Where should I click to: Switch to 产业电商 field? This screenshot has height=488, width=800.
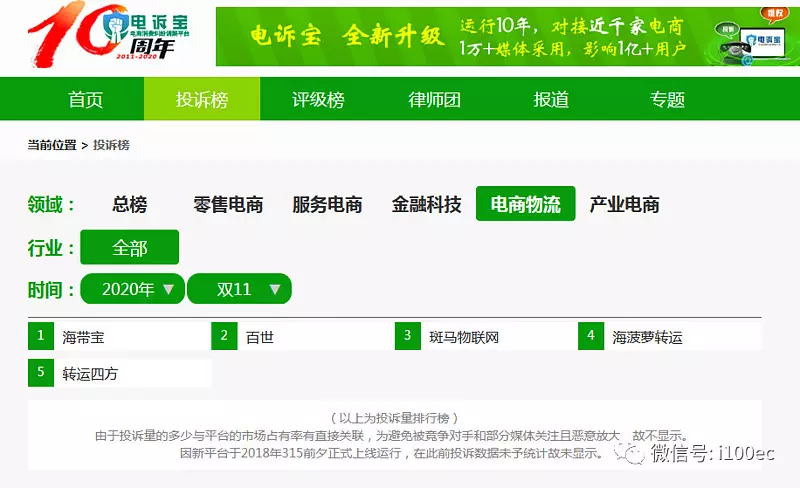624,204
